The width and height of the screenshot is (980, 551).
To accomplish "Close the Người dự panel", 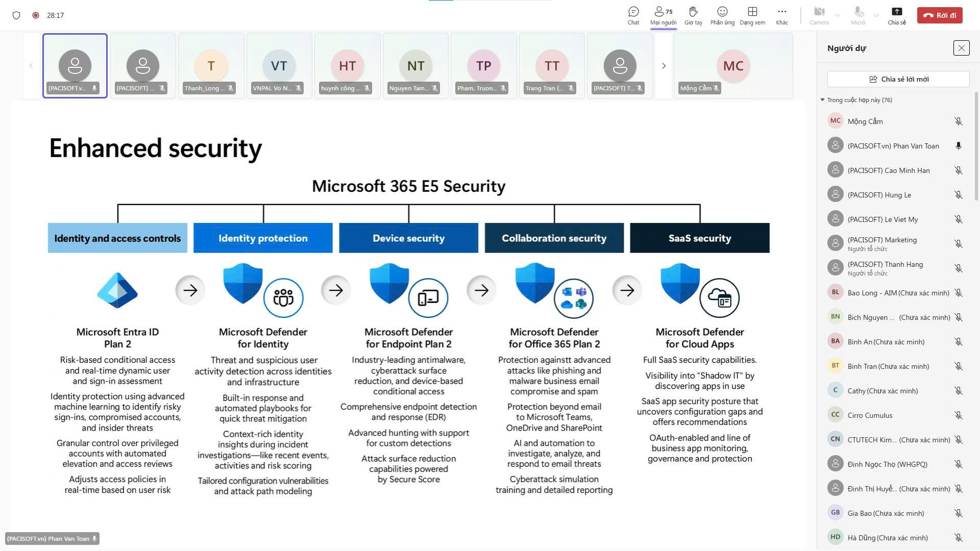I will [961, 48].
